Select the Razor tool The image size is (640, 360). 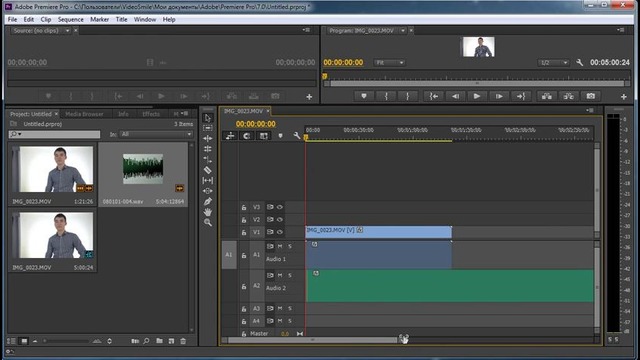pos(208,170)
